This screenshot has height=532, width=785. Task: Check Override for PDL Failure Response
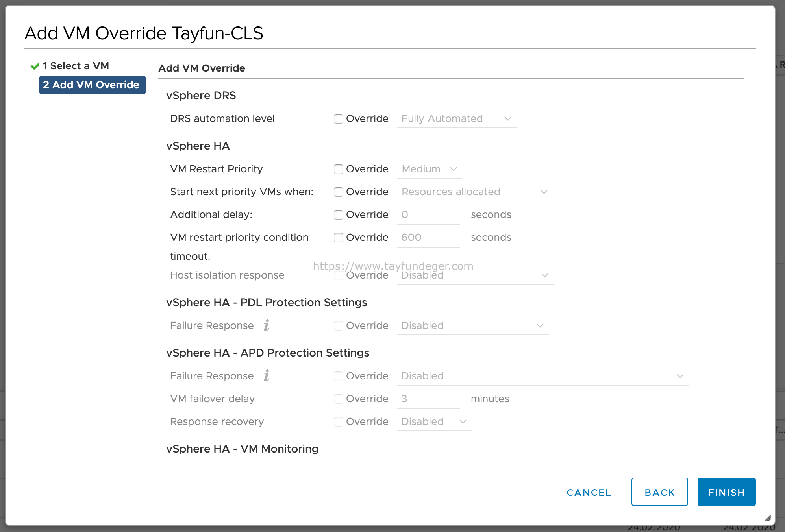[x=338, y=326]
